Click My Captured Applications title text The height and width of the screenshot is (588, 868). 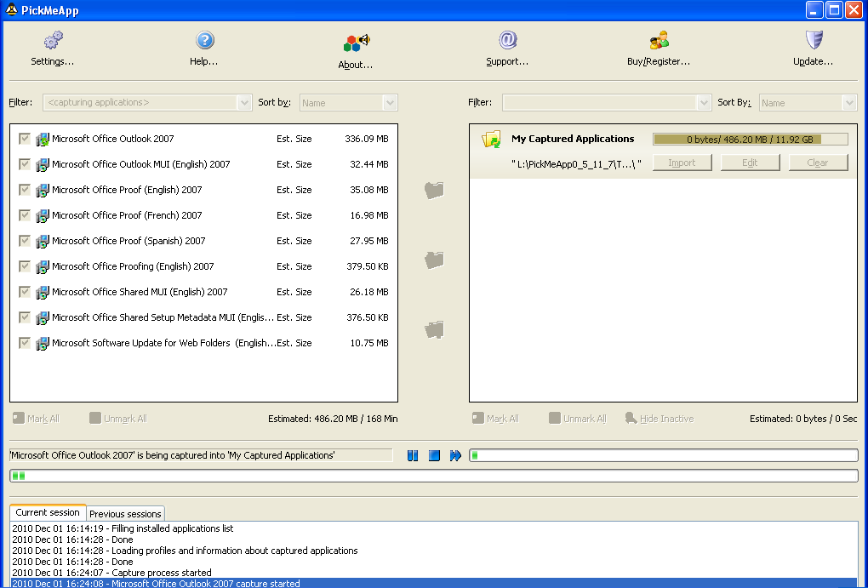point(573,139)
